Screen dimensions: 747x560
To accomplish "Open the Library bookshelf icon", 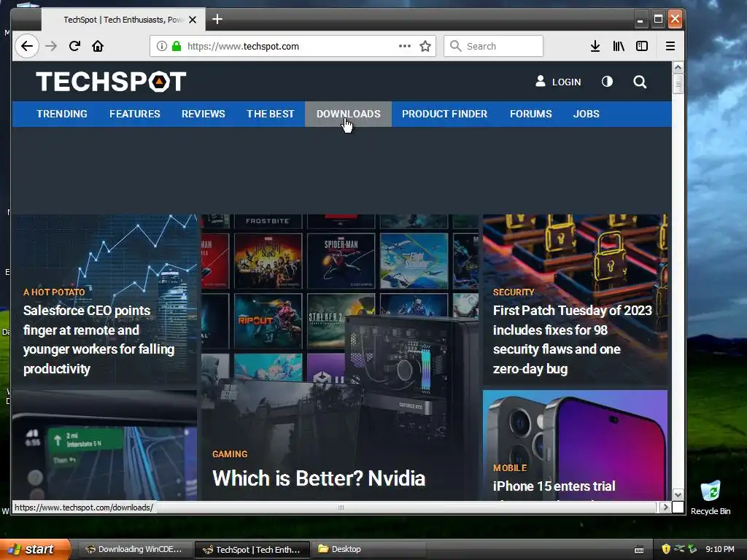I will click(619, 46).
